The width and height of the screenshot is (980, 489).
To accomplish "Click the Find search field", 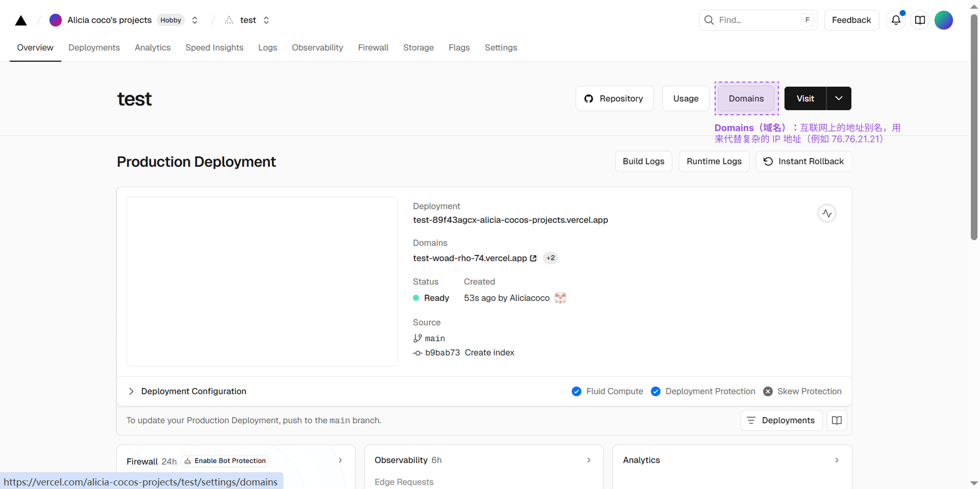I will click(758, 20).
